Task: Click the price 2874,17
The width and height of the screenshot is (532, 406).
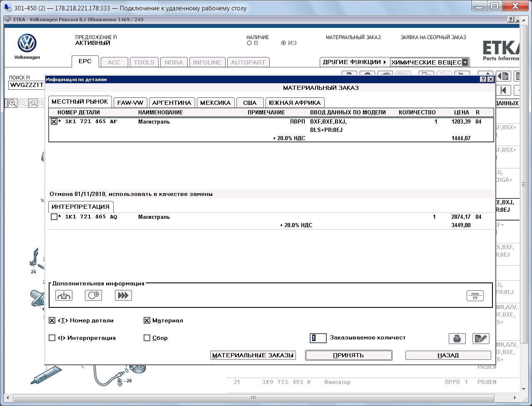Action: [x=461, y=217]
